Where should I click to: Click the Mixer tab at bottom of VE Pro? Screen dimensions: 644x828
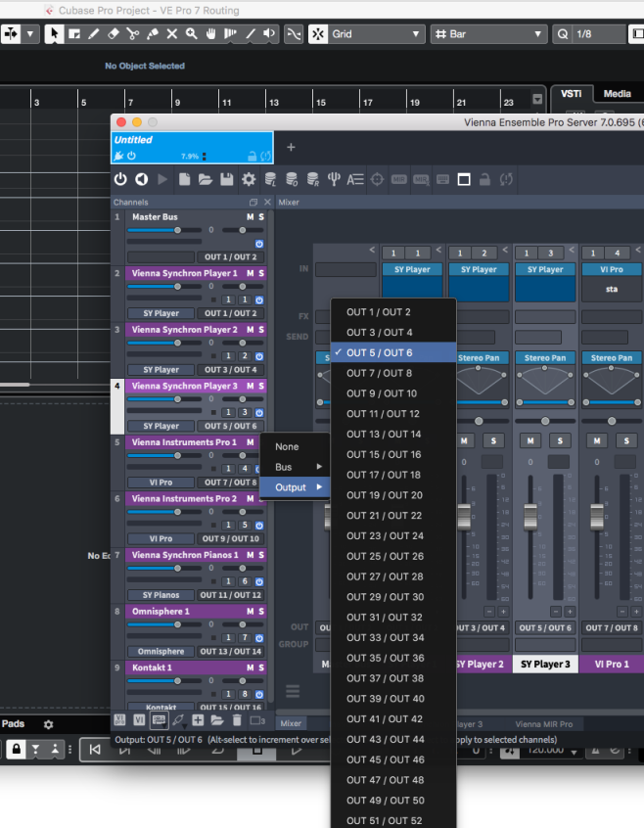291,723
